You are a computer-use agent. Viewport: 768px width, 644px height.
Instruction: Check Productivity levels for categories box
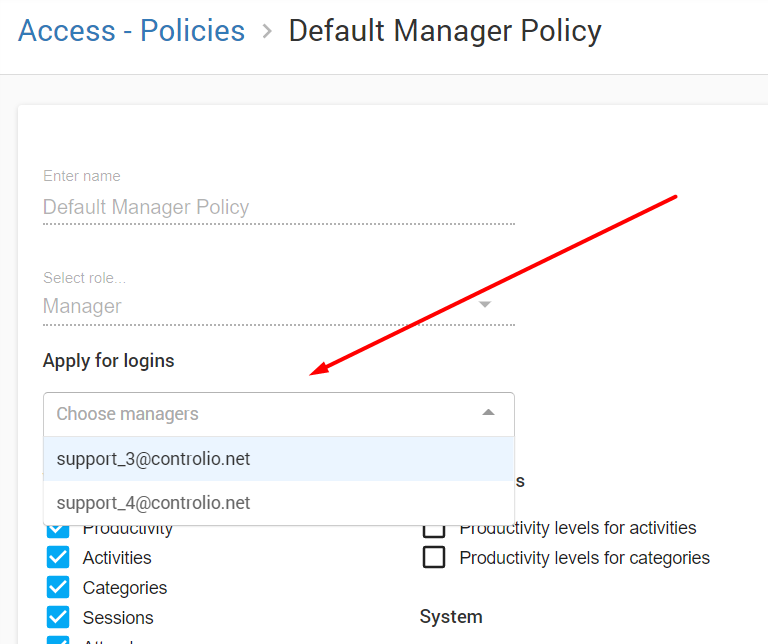coord(434,557)
